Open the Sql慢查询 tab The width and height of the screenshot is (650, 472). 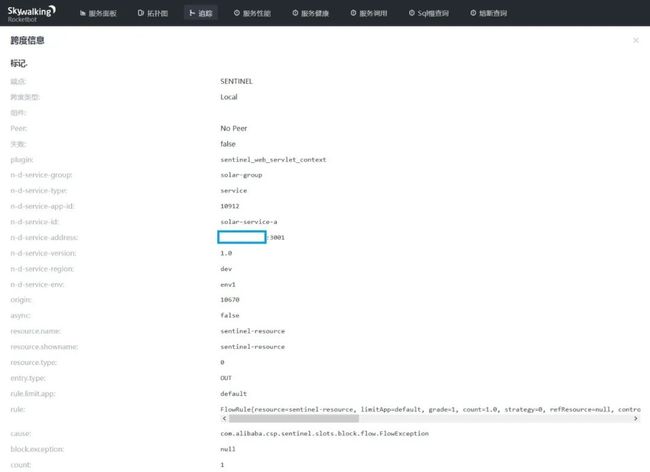point(429,13)
